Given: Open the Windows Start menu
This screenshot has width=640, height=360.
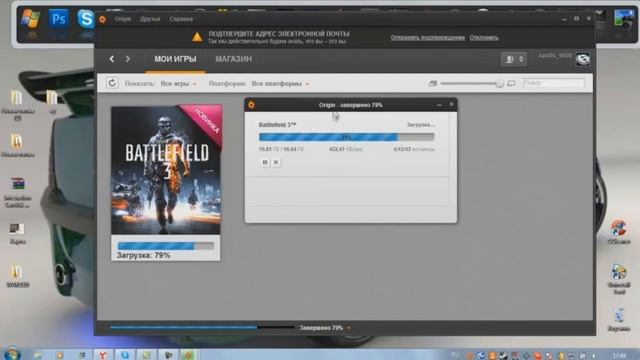Looking at the screenshot, I should (12, 354).
